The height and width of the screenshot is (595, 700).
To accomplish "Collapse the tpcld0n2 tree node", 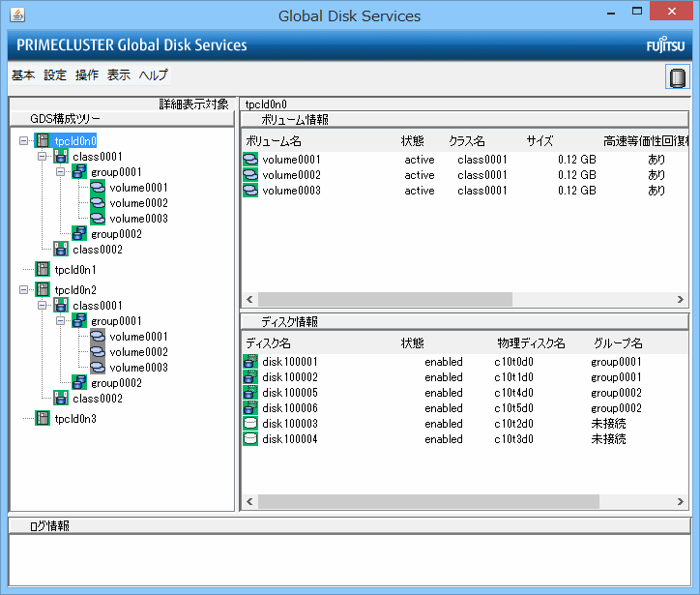I will [23, 290].
